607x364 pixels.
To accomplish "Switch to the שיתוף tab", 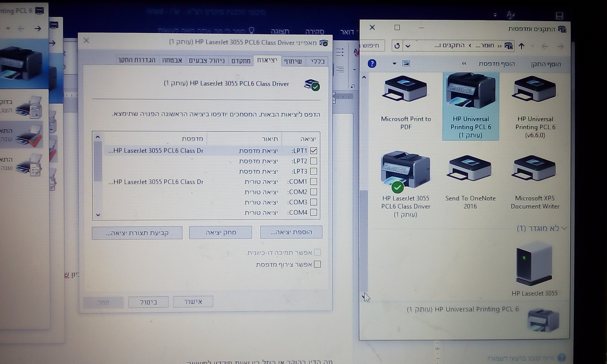I will 293,61.
